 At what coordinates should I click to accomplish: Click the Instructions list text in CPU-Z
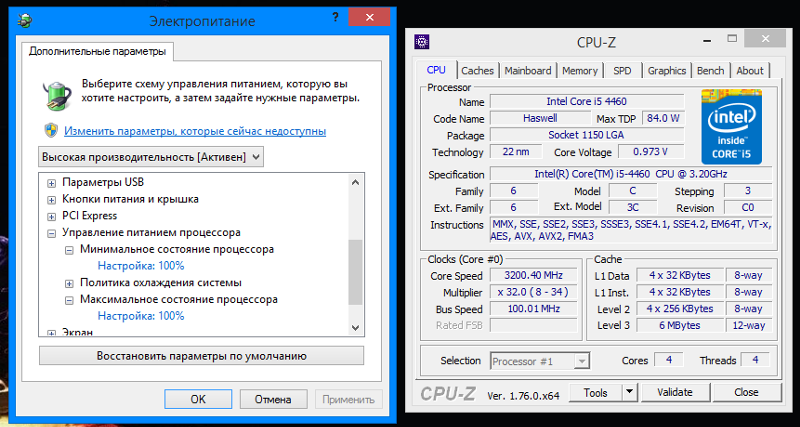tap(631, 230)
